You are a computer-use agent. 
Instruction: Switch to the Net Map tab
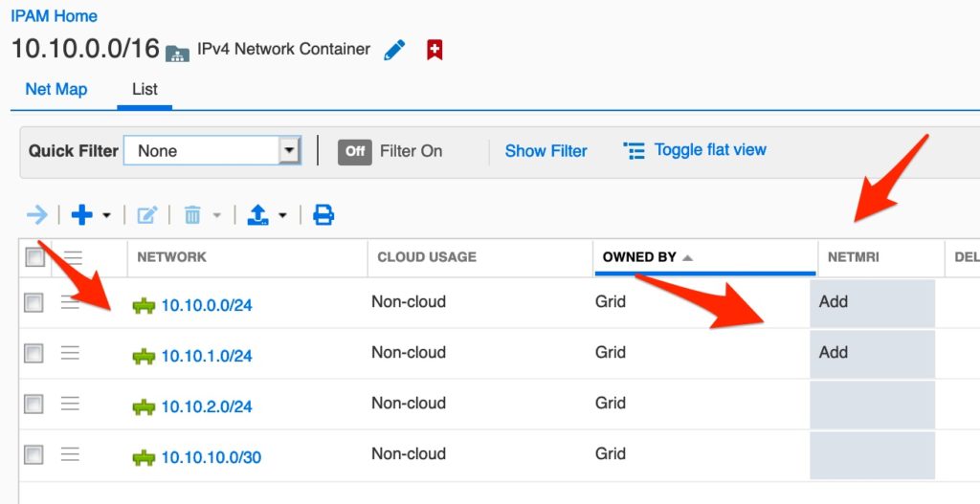pyautogui.click(x=56, y=89)
